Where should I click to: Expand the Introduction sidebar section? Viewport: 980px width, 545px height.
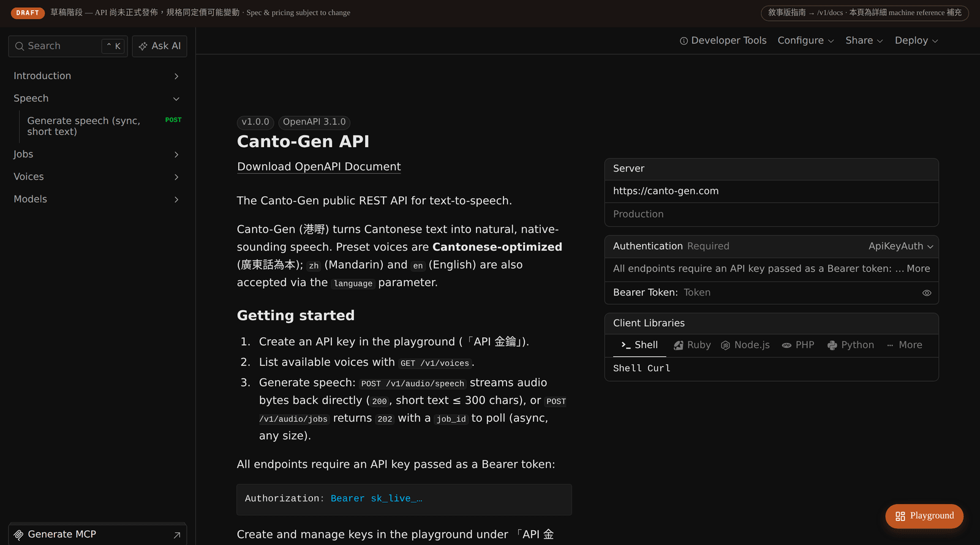click(176, 76)
